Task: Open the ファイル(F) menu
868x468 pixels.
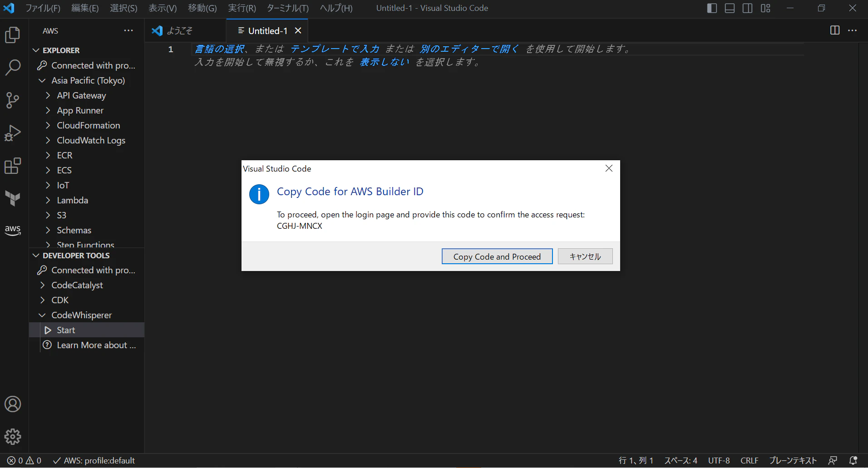Action: coord(43,8)
